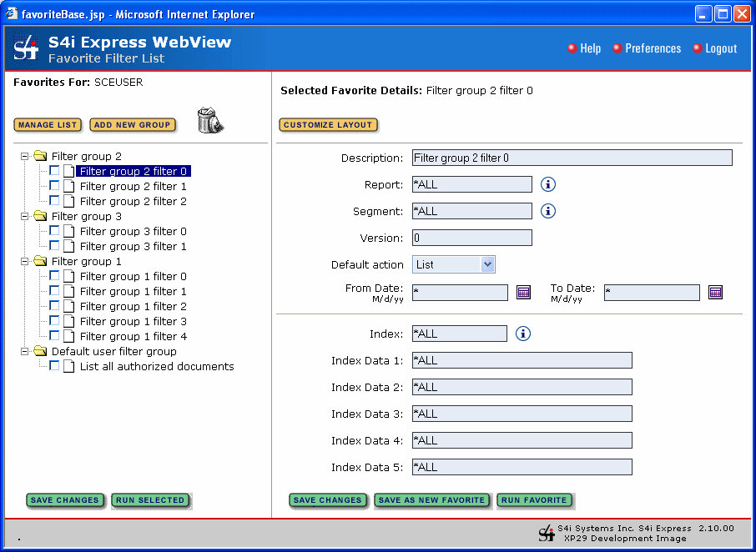756x552 pixels.
Task: Select tree item Filter group 3 filter 1
Action: (133, 246)
